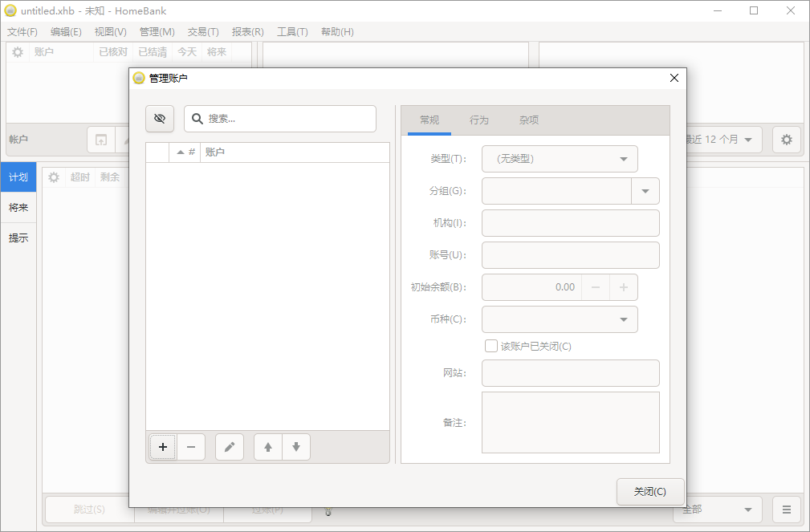Click the move account up arrow icon
810x532 pixels.
[x=267, y=447]
